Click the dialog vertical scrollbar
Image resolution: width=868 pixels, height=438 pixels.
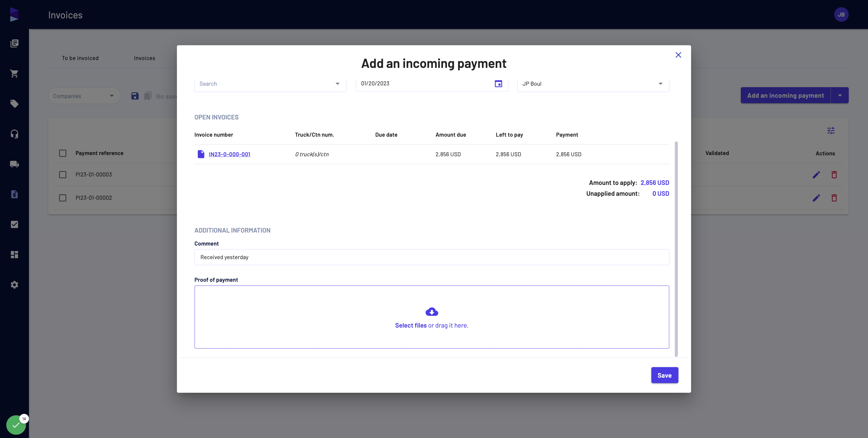coord(676,249)
